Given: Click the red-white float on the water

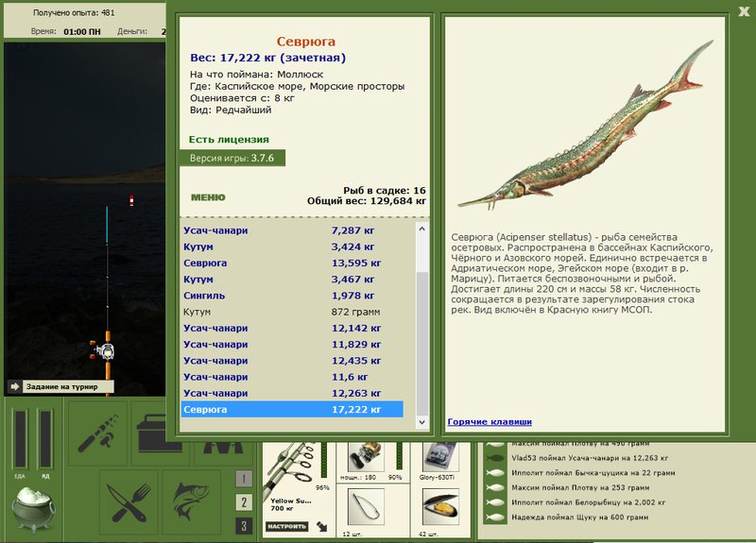Looking at the screenshot, I should [131, 200].
